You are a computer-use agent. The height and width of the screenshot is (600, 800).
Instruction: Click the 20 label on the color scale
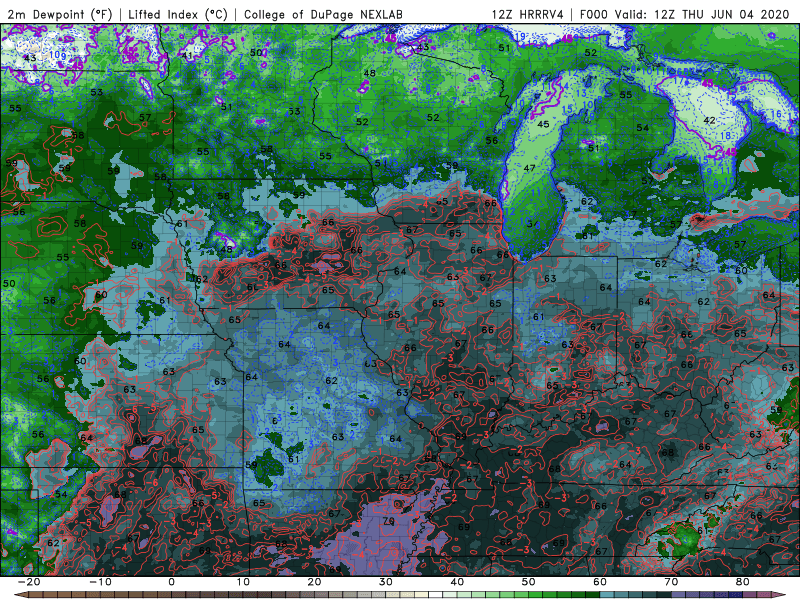[314, 582]
